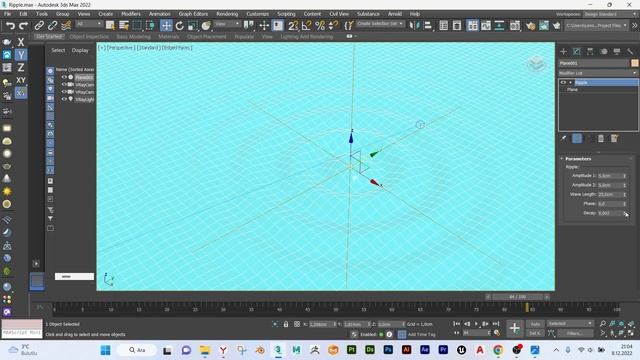Toggle first VRayCam visibility eye icon

click(x=64, y=84)
